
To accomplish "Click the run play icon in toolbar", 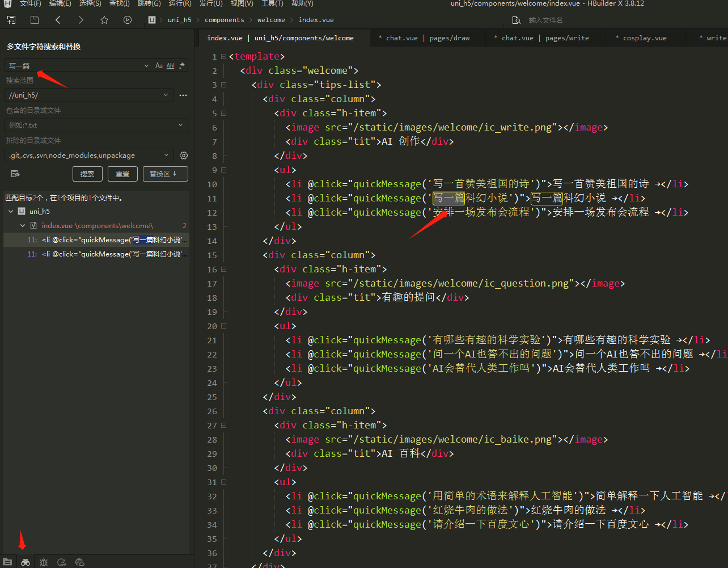I will [x=128, y=20].
